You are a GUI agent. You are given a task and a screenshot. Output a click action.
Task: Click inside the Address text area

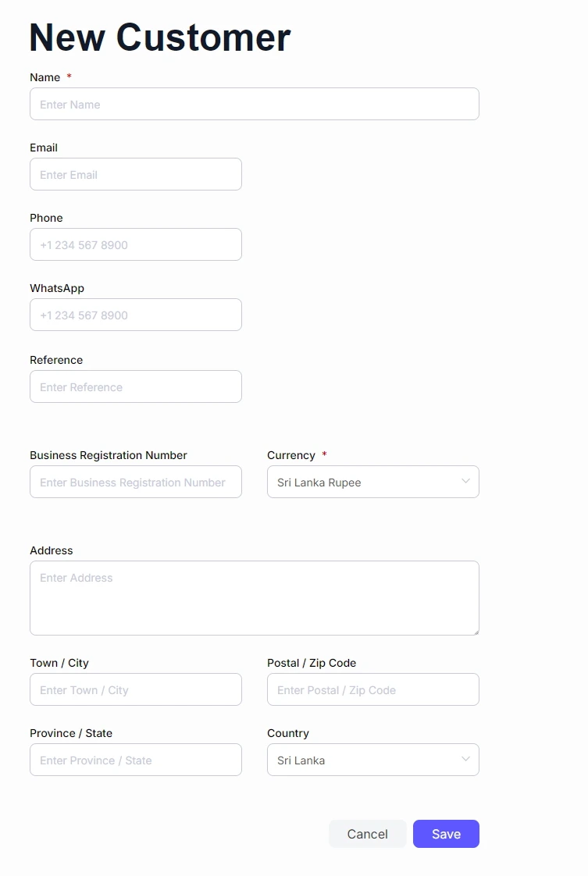pyautogui.click(x=254, y=597)
